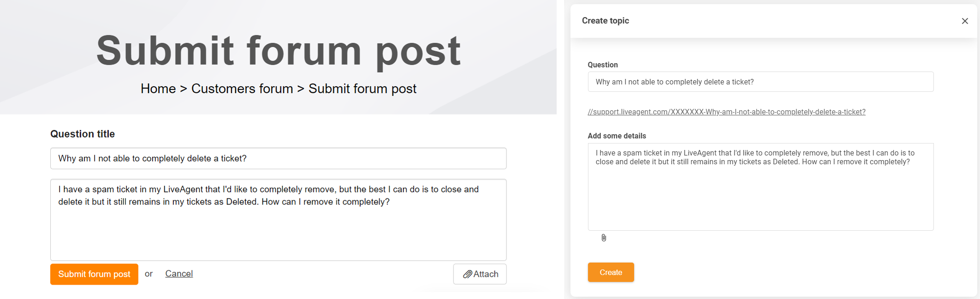Image resolution: width=980 pixels, height=299 pixels.
Task: Click the Cancel link
Action: tap(179, 274)
